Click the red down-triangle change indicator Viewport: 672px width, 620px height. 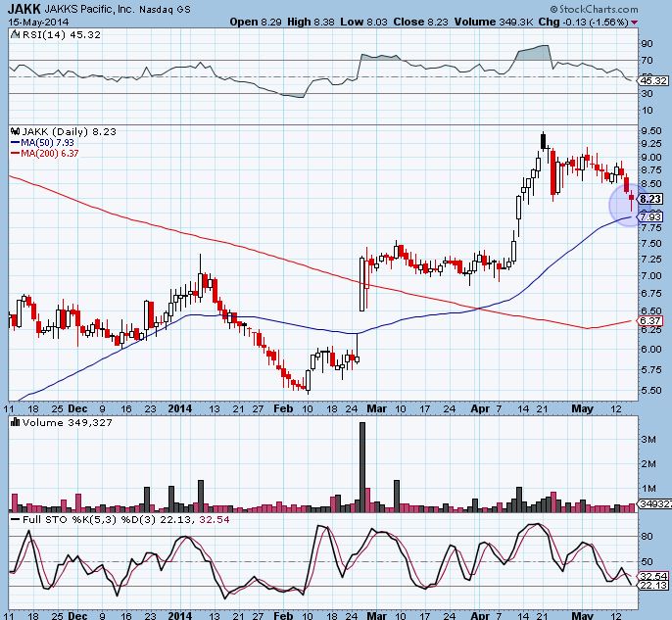click(634, 23)
